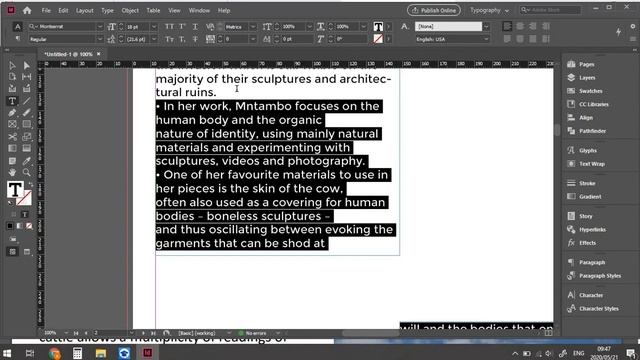This screenshot has width=640, height=360.
Task: Open the Windows Start menu
Action: coord(7,353)
